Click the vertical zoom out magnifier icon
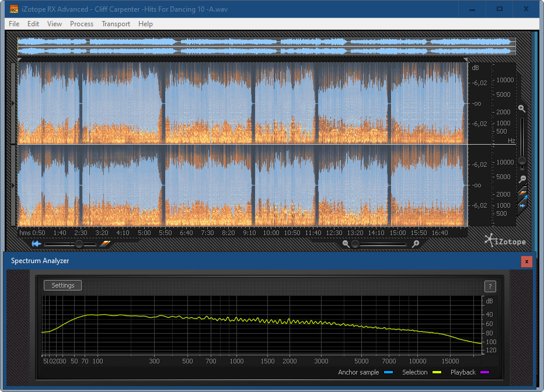The image size is (544, 392). pyautogui.click(x=522, y=179)
